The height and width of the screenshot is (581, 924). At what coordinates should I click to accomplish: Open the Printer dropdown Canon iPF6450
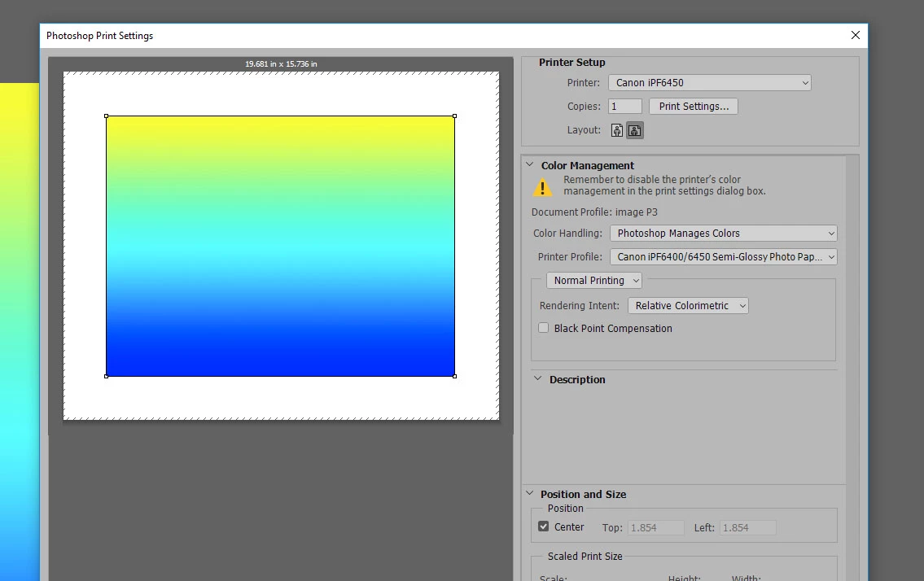tap(710, 82)
